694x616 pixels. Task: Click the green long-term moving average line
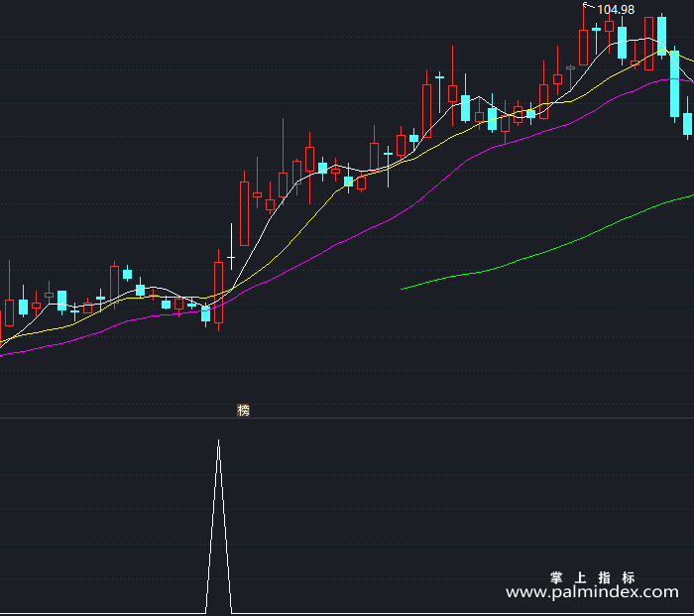[547, 242]
